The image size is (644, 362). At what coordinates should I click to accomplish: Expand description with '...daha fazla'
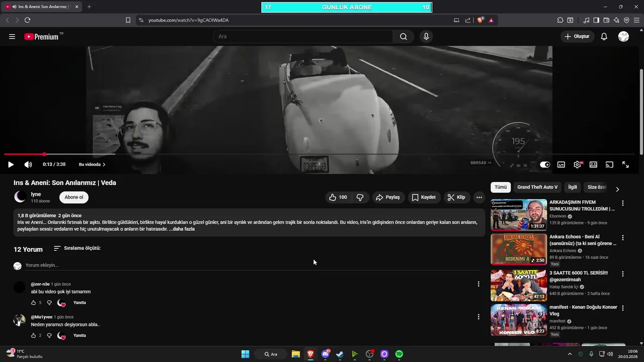[x=182, y=229]
